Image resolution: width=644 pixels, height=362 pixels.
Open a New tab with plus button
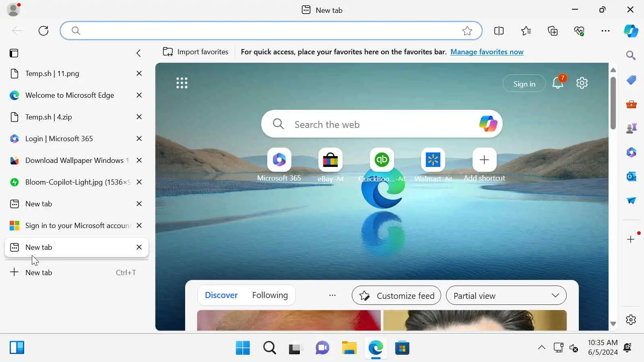pyautogui.click(x=76, y=272)
